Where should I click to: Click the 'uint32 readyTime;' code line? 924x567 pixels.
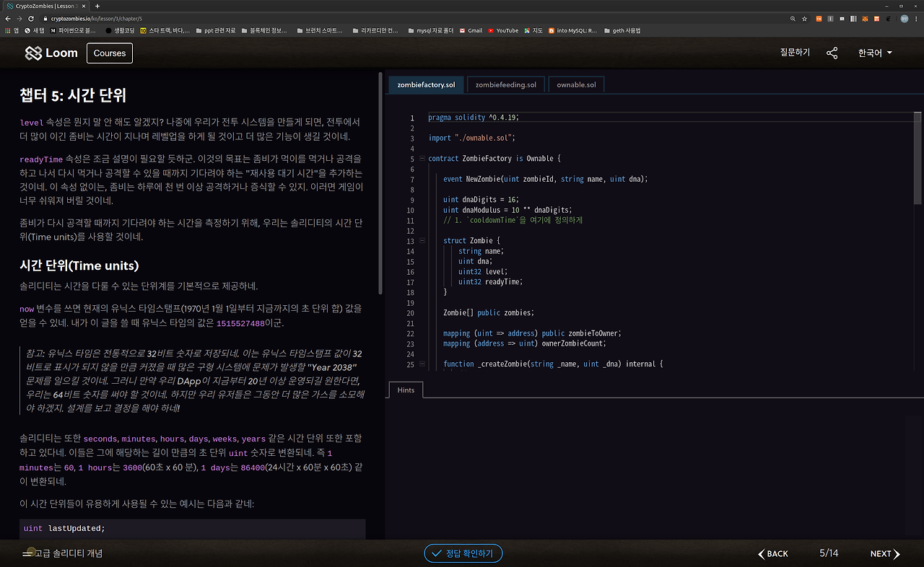point(491,282)
